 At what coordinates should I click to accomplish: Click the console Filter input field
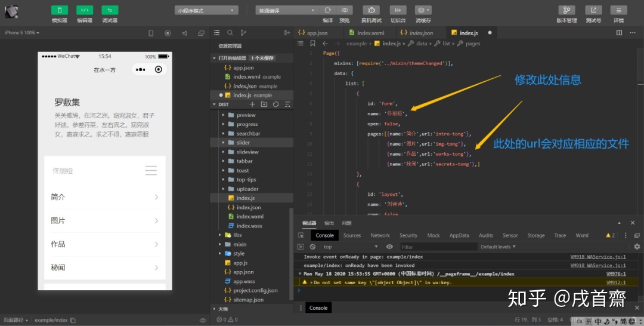click(438, 247)
